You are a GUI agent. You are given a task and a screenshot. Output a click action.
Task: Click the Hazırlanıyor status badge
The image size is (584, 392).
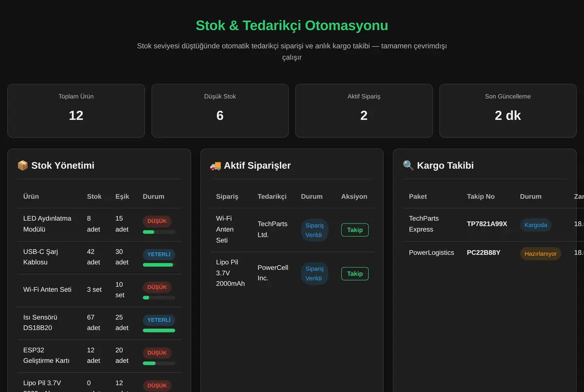point(541,253)
